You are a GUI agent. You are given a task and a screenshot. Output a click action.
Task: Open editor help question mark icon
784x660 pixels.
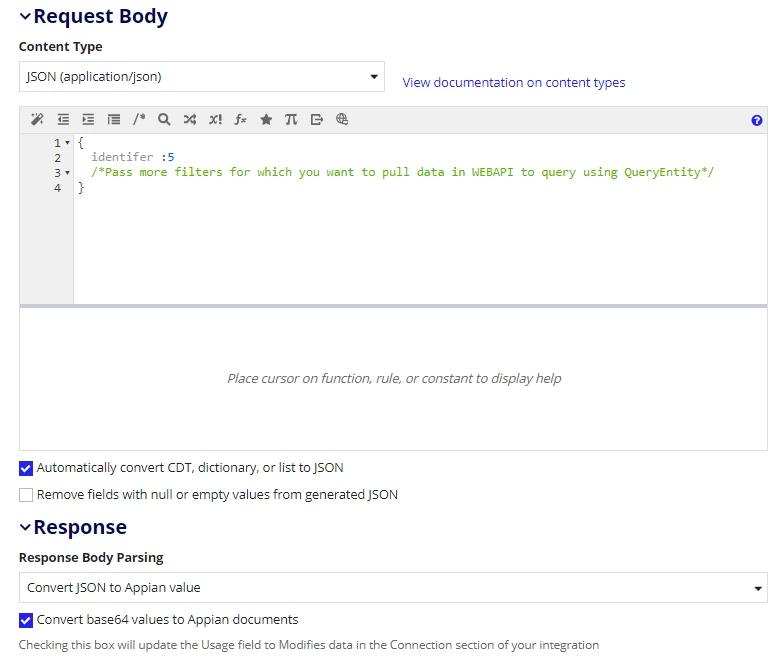click(756, 120)
